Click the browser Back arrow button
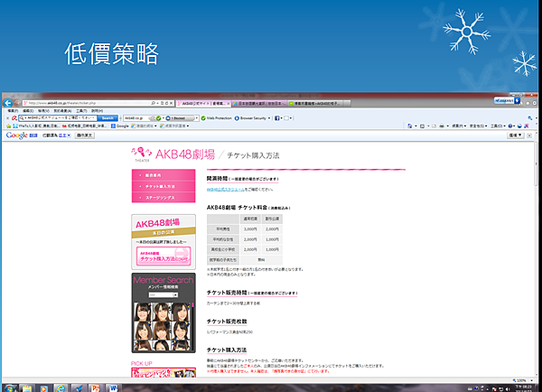The image size is (542, 392). click(7, 103)
